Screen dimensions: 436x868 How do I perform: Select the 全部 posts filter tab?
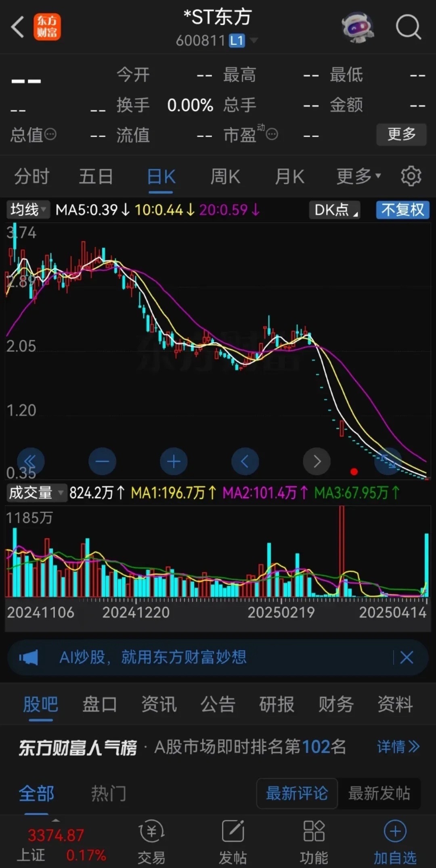pos(36,794)
